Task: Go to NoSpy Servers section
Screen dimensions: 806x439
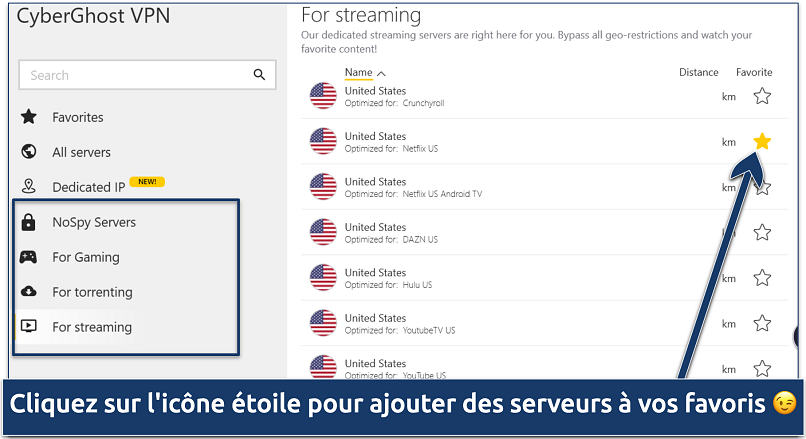Action: pos(94,222)
